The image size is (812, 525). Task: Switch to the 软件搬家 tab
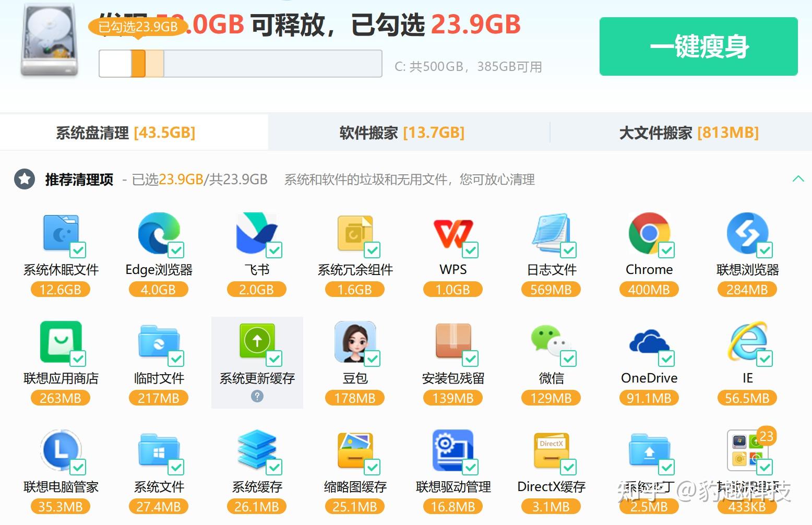click(402, 133)
